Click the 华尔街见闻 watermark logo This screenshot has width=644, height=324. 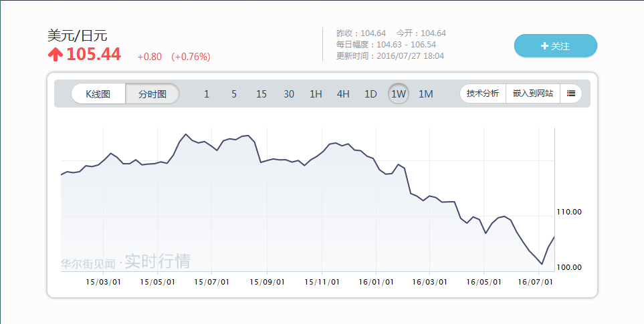point(88,263)
